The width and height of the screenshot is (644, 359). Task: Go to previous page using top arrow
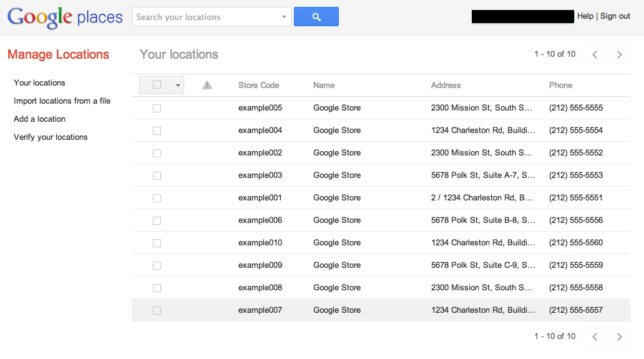click(x=594, y=54)
